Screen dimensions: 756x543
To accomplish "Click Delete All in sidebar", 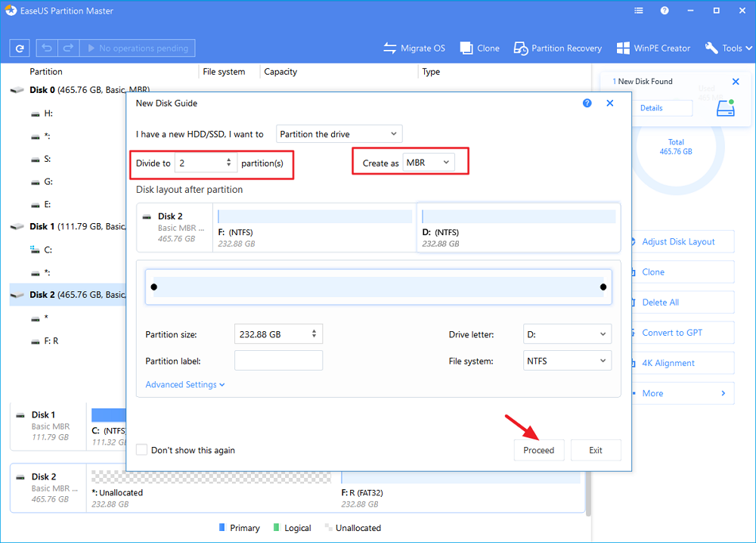I will click(683, 303).
